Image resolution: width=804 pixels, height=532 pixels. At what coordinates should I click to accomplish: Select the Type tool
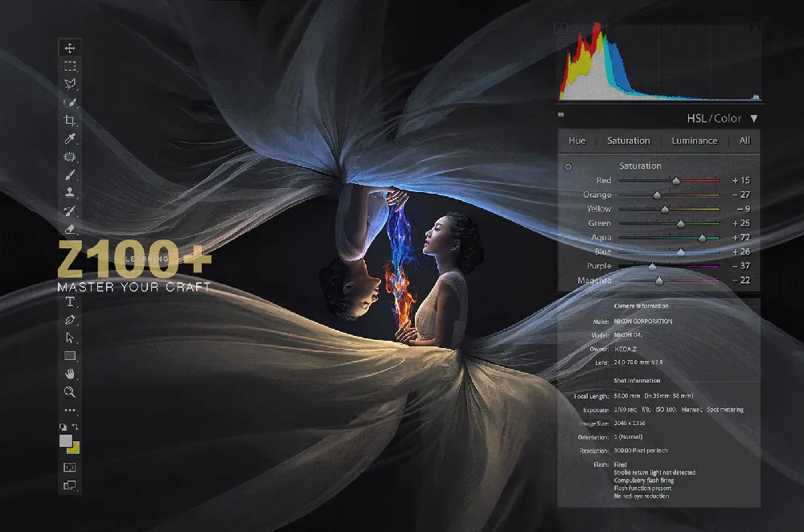(x=70, y=302)
